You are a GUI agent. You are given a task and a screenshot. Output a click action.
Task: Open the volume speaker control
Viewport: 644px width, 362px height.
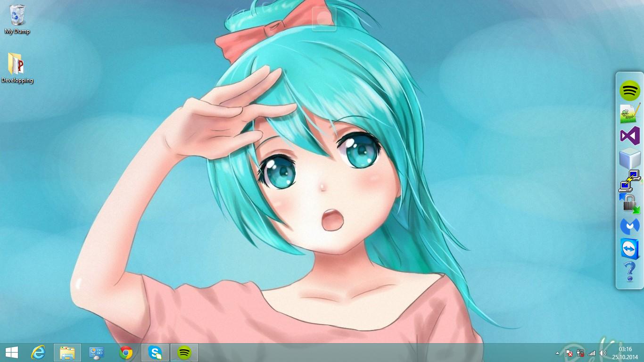click(603, 353)
